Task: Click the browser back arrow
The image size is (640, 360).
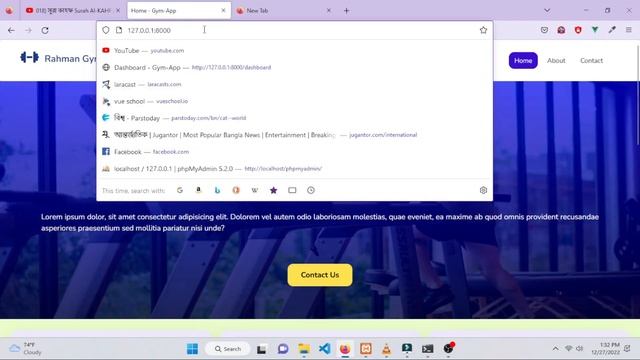Action: (11, 30)
